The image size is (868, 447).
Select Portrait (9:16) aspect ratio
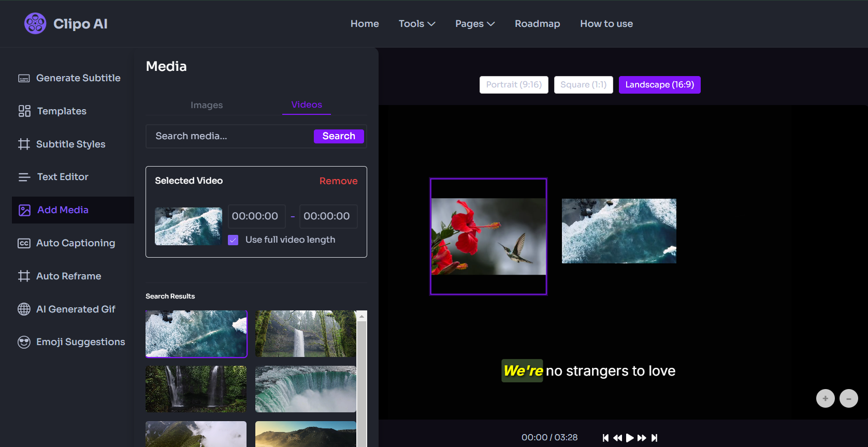pos(514,85)
